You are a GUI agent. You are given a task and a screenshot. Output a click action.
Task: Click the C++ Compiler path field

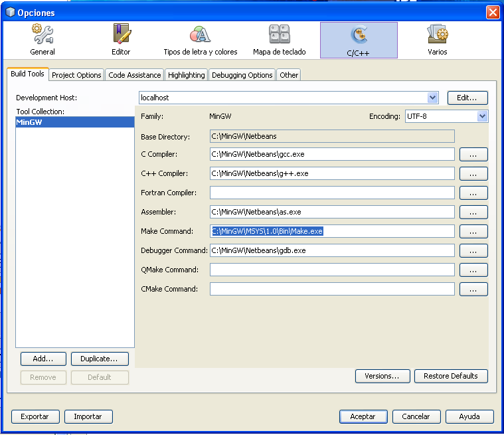tap(332, 173)
